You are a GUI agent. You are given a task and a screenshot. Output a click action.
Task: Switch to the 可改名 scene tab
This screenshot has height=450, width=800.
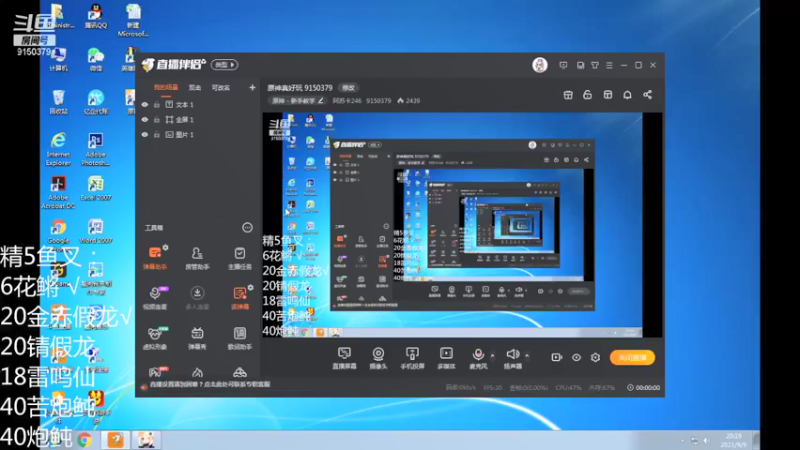(x=220, y=88)
